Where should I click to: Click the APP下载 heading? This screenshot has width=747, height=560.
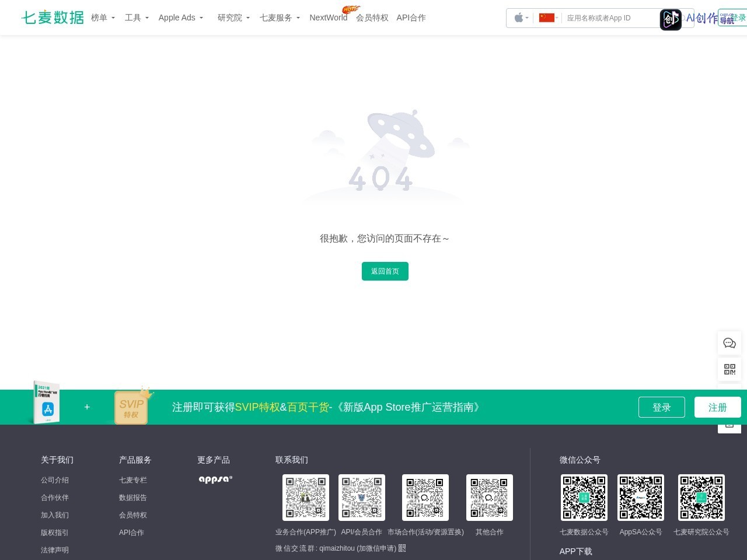[576, 551]
